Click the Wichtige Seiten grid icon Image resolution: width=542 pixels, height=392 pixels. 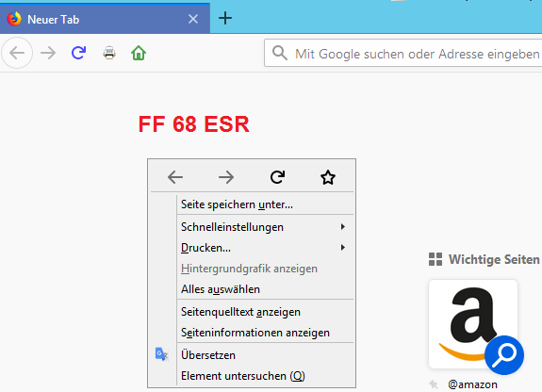tap(435, 259)
